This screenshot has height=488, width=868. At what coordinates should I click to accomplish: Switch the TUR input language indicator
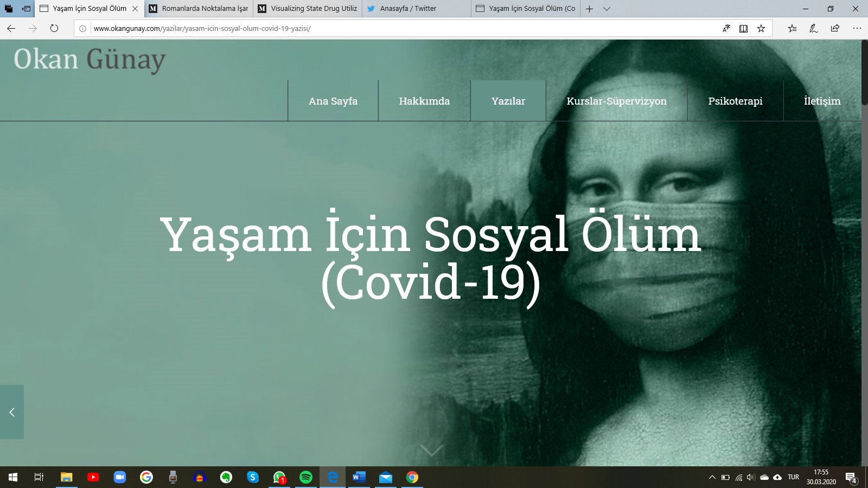click(794, 477)
